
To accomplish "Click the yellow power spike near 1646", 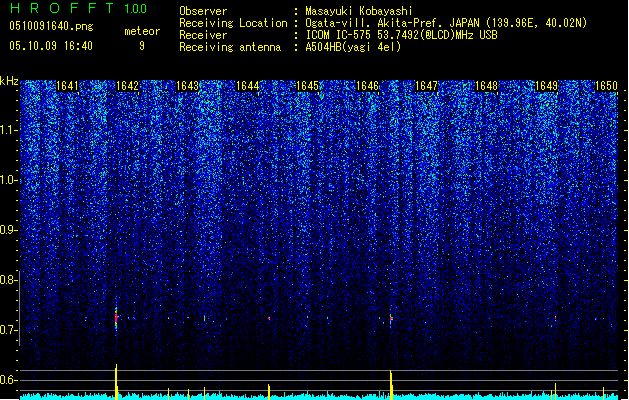I will click(391, 385).
